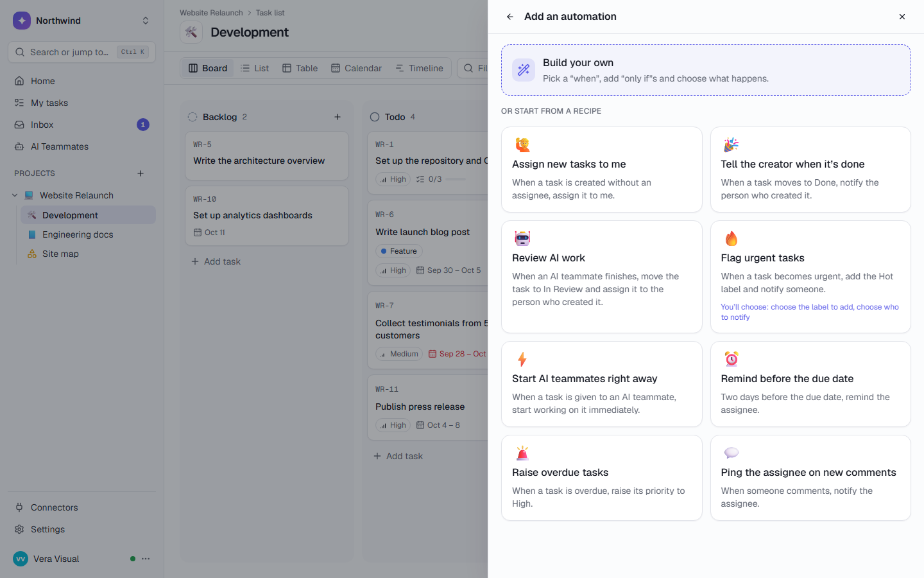Open the Set up analytics dashboards card
The width and height of the screenshot is (924, 578).
pyautogui.click(x=267, y=216)
